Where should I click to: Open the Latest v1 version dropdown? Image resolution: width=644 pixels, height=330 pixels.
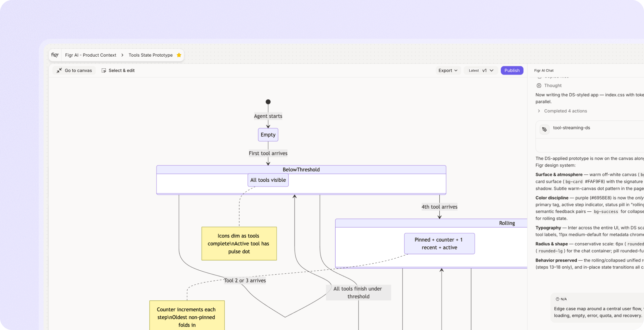click(481, 71)
